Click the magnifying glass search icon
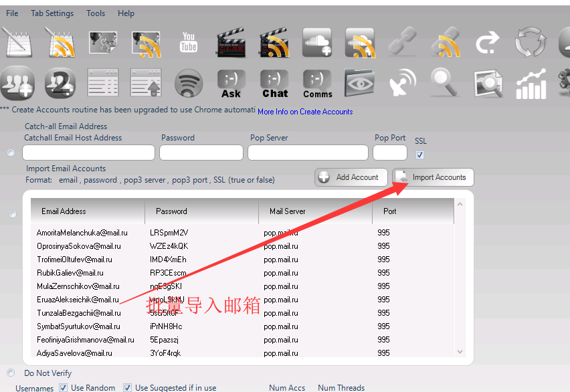Viewport: 570px width, 392px height. tap(445, 83)
